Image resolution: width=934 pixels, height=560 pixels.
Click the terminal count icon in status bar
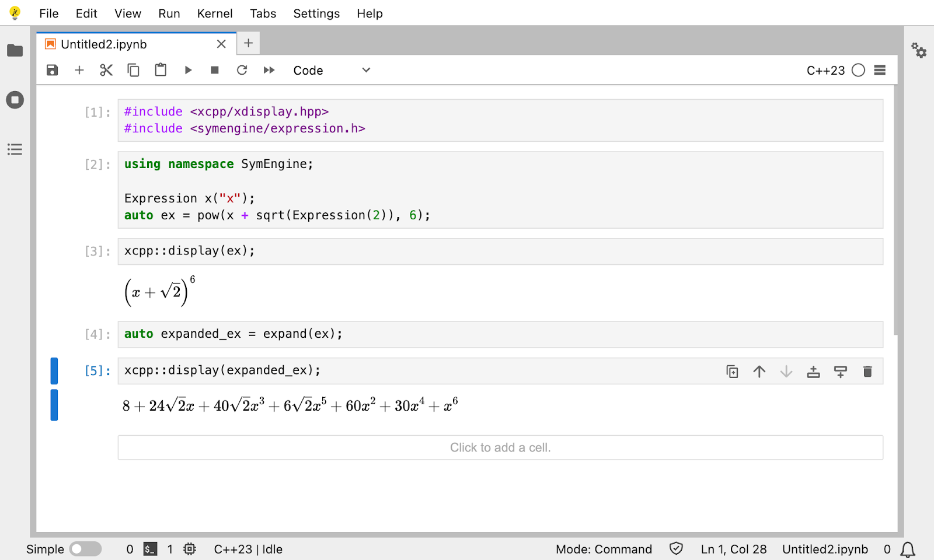tap(150, 549)
